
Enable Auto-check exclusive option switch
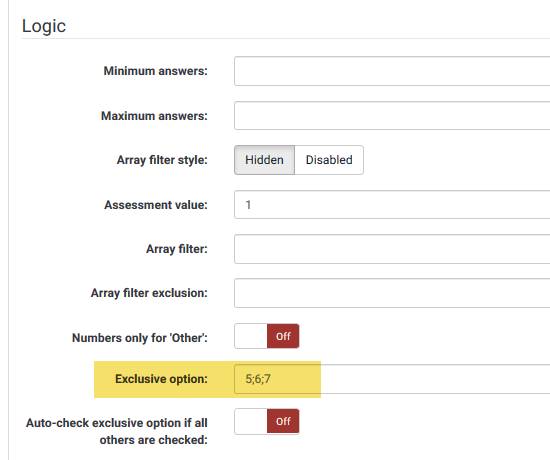267,421
